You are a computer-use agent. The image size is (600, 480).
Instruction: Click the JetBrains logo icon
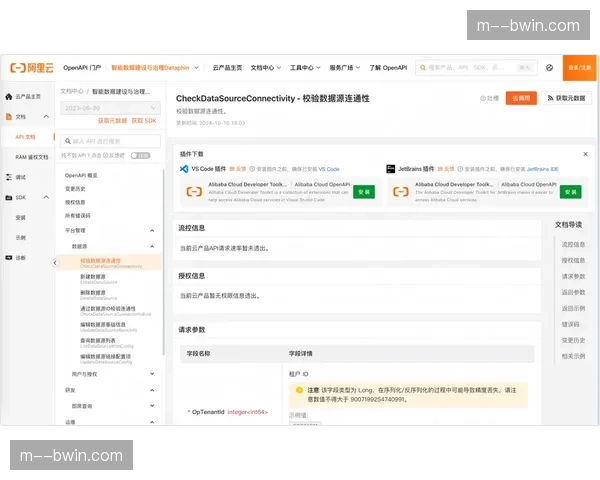click(x=391, y=169)
